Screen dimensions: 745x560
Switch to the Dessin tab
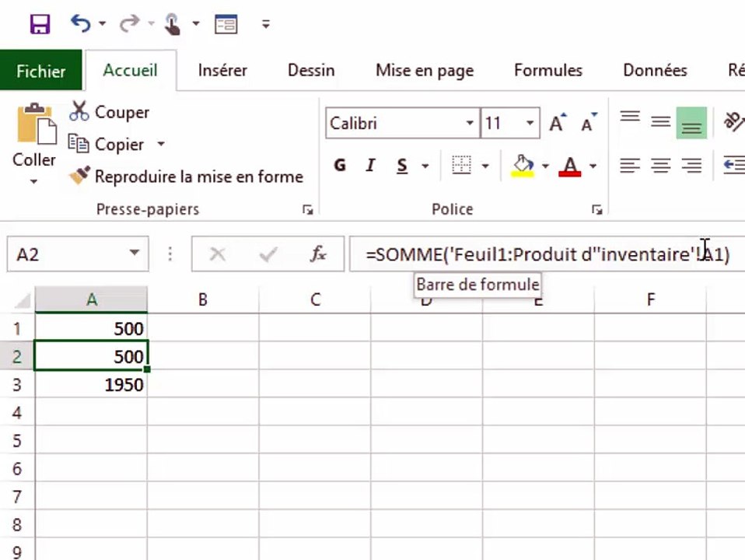(311, 70)
